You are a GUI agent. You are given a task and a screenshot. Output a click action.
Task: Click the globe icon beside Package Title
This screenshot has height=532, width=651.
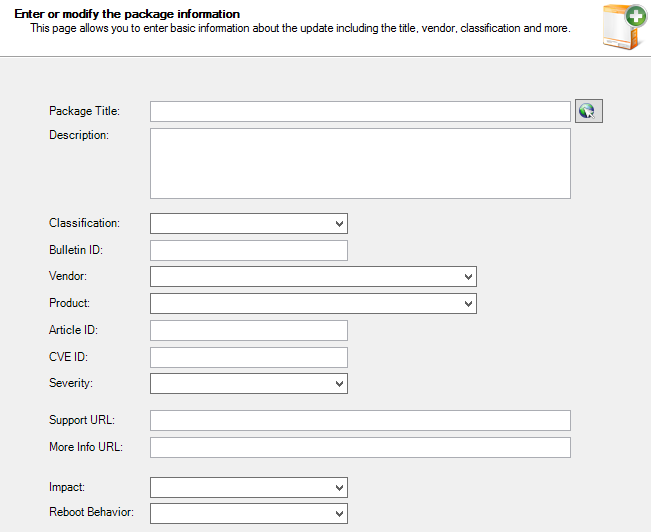coord(588,111)
